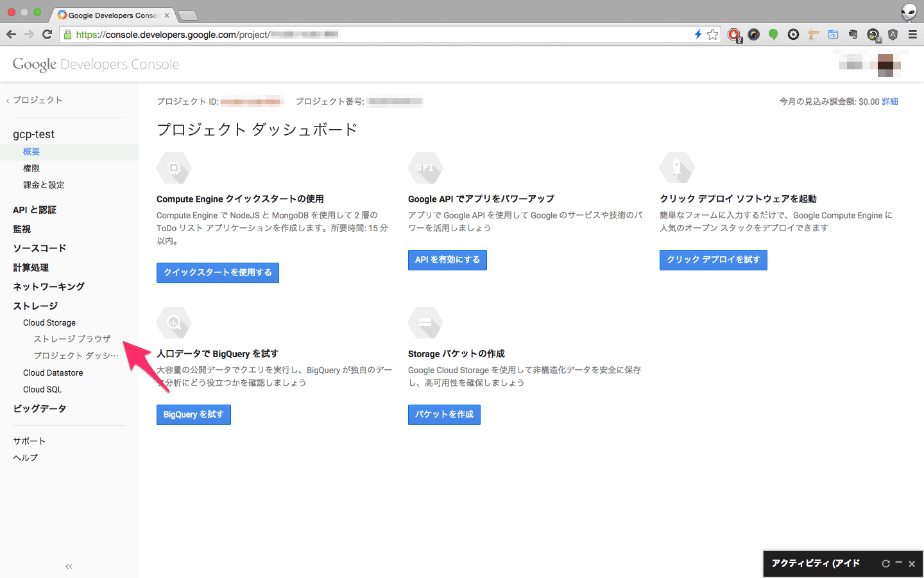Viewport: 924px width, 578px height.
Task: Expand the 計算処理 sidebar section
Action: (x=31, y=268)
